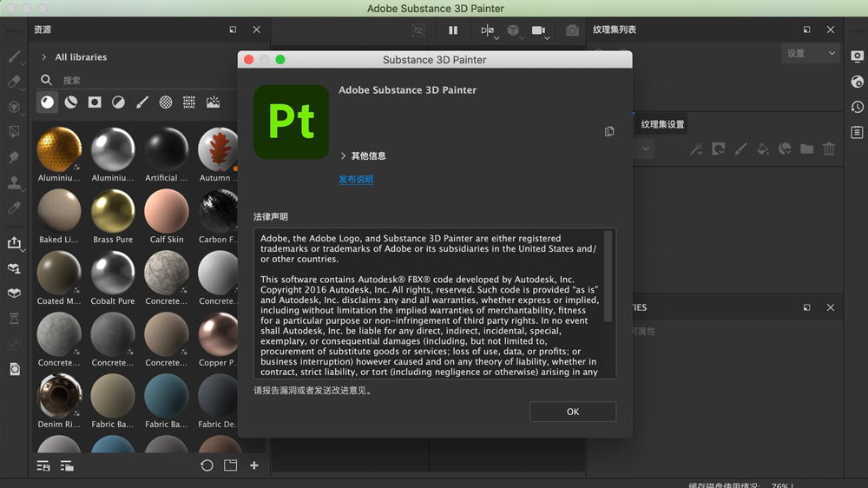
Task: Delete layer with trash icon
Action: 829,148
